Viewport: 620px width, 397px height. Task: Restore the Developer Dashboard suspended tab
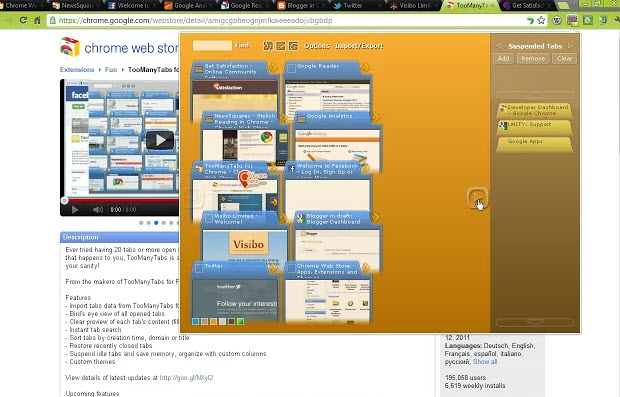535,110
